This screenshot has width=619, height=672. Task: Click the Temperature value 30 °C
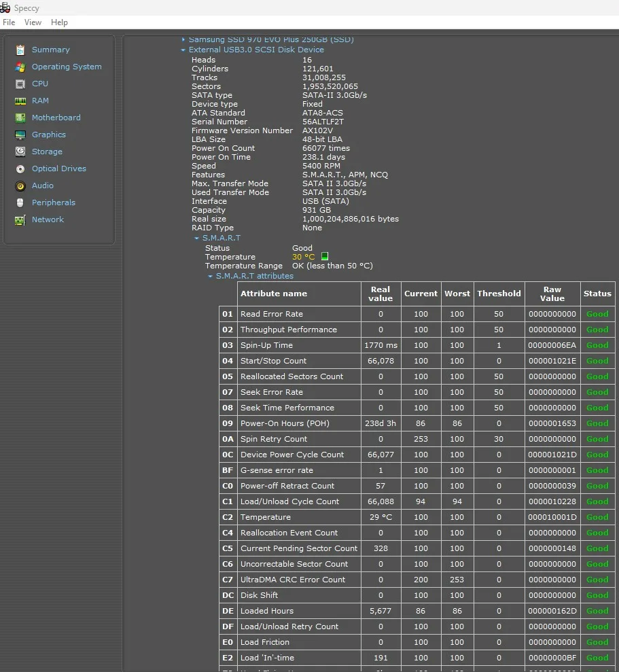point(304,257)
